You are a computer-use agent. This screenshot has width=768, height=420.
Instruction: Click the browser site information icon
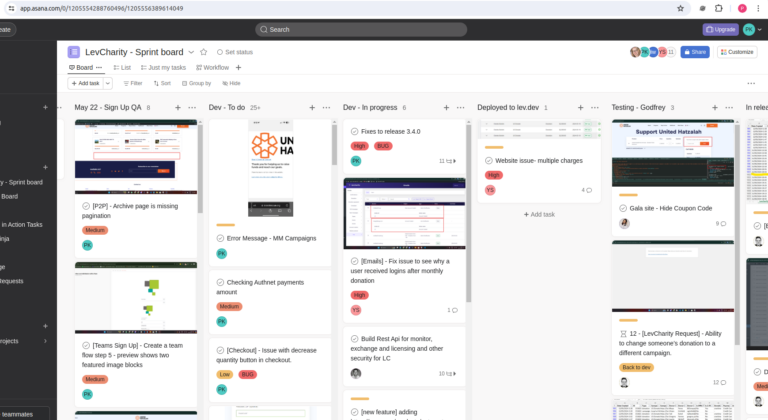coord(11,8)
